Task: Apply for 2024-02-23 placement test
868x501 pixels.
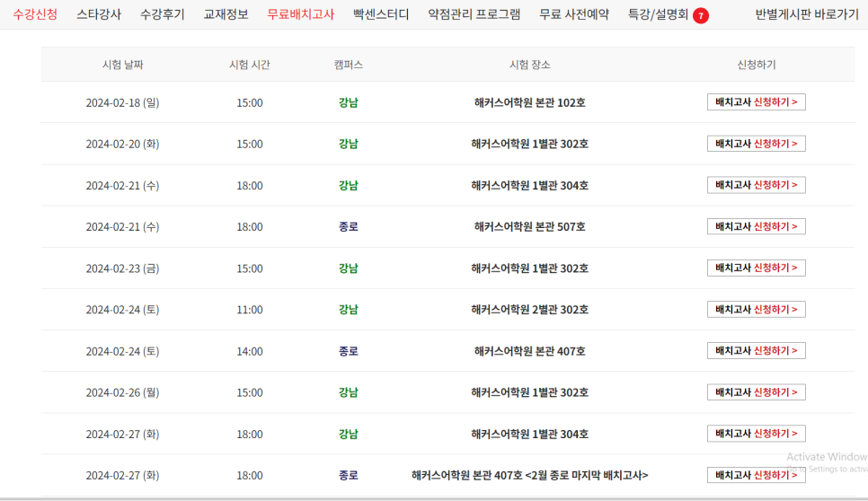Action: pyautogui.click(x=757, y=268)
